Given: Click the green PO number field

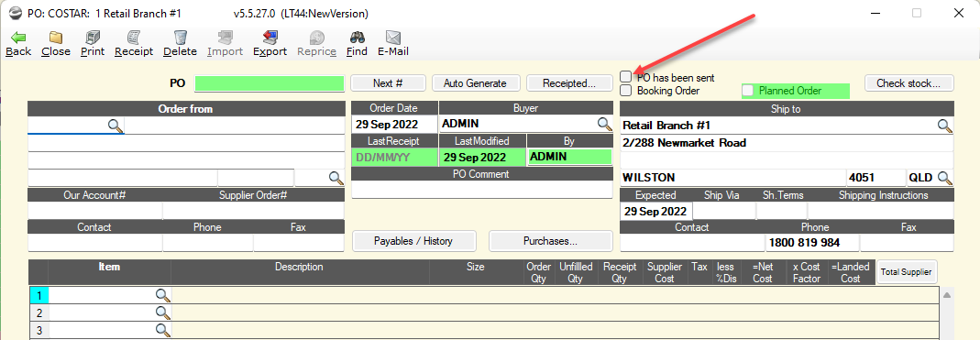Looking at the screenshot, I should 270,83.
